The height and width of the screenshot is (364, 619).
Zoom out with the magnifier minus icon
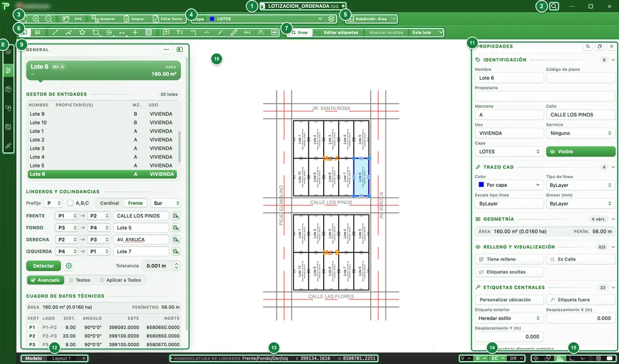pyautogui.click(x=48, y=19)
